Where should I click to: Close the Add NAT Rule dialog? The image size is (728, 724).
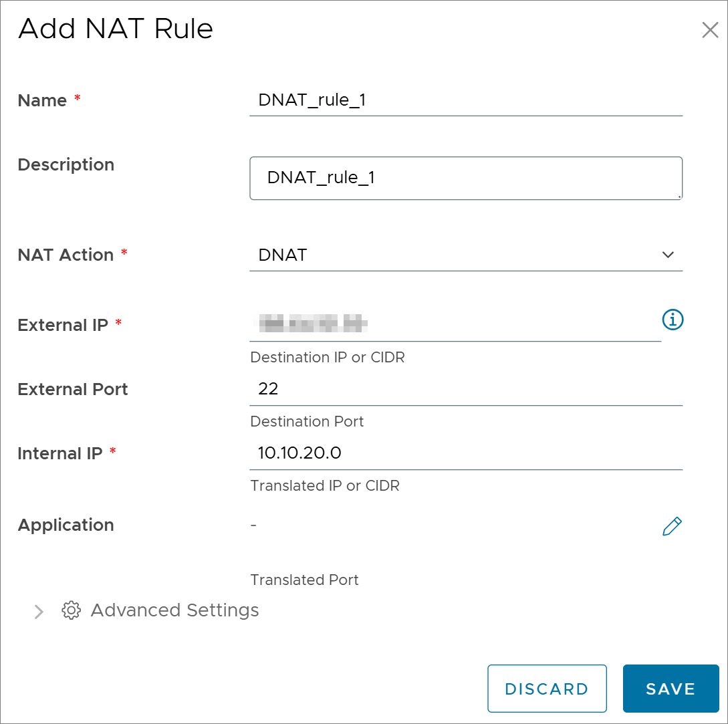click(710, 30)
